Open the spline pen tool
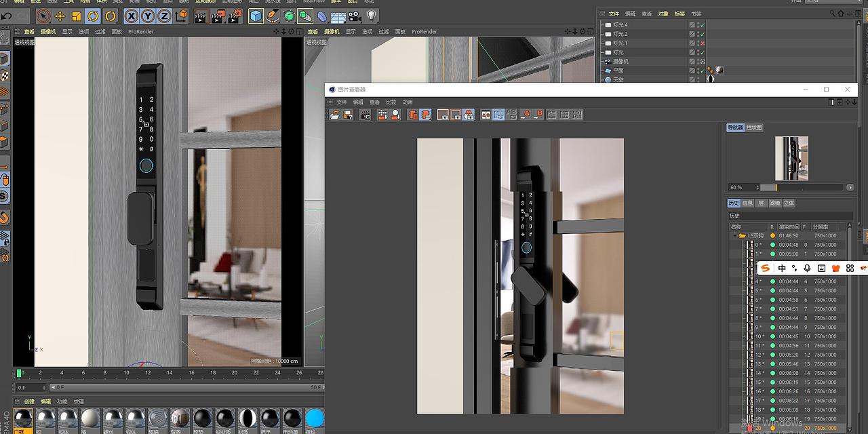Screen dimensions: 868x434 pos(273,16)
